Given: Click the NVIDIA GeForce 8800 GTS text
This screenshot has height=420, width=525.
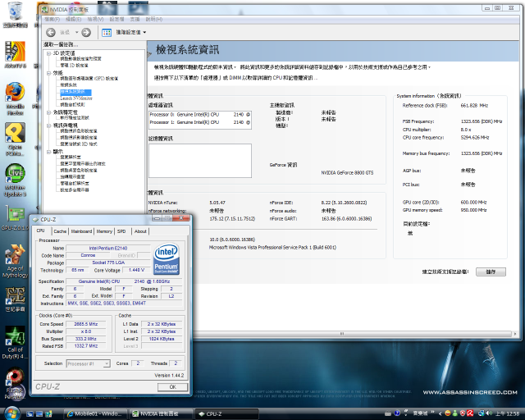Looking at the screenshot, I should (x=347, y=173).
